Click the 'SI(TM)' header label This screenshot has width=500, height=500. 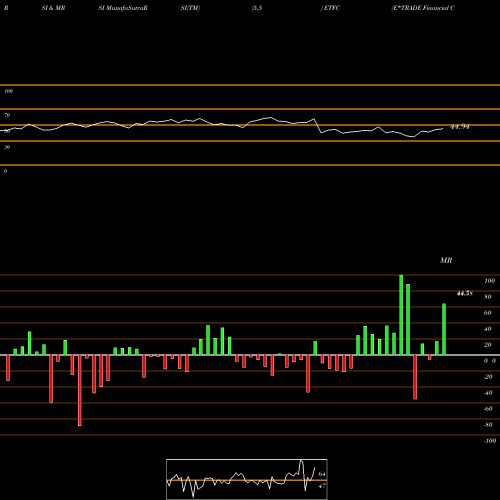pos(190,8)
